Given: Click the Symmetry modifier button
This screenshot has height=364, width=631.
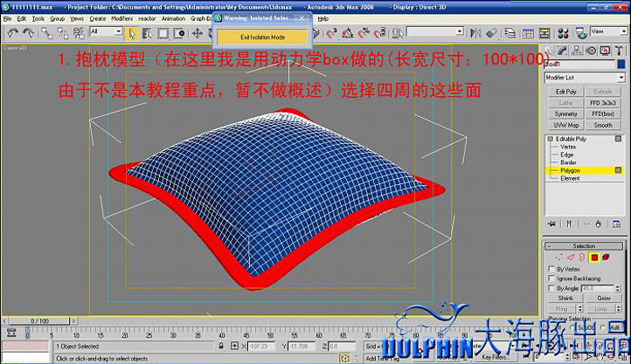Looking at the screenshot, I should click(x=565, y=114).
